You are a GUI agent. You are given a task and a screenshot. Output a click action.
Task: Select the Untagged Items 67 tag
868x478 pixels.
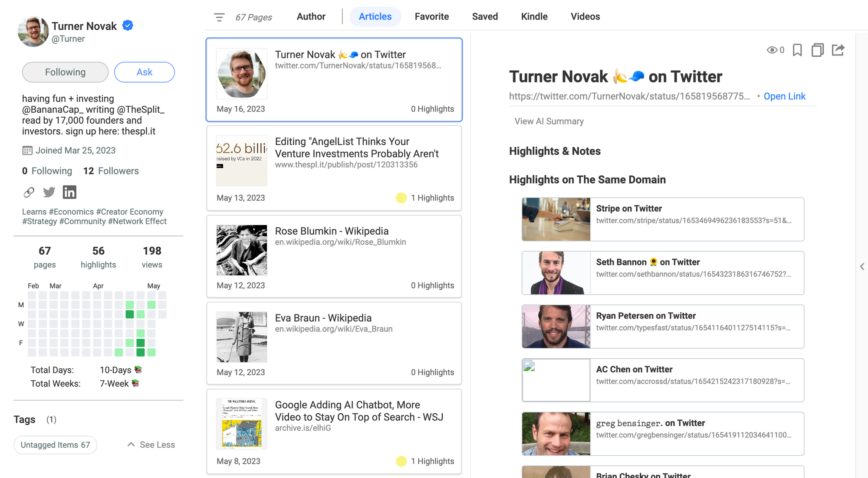tap(55, 445)
